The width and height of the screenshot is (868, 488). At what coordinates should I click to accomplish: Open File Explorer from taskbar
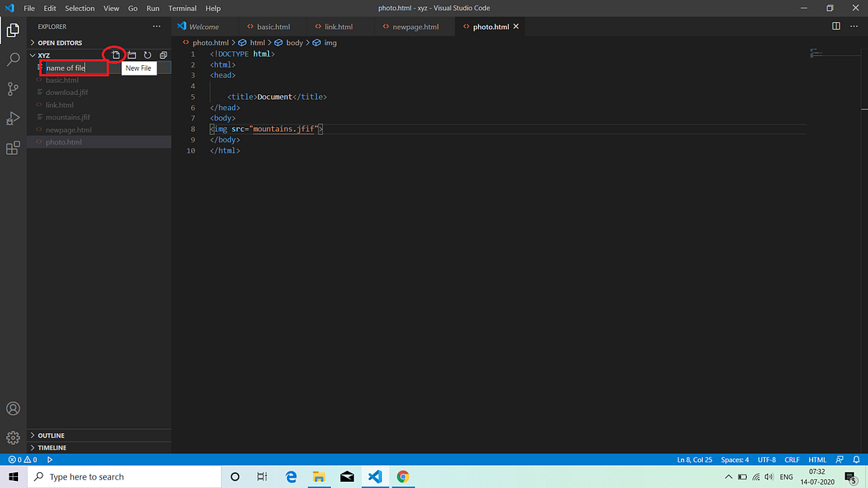pyautogui.click(x=319, y=476)
